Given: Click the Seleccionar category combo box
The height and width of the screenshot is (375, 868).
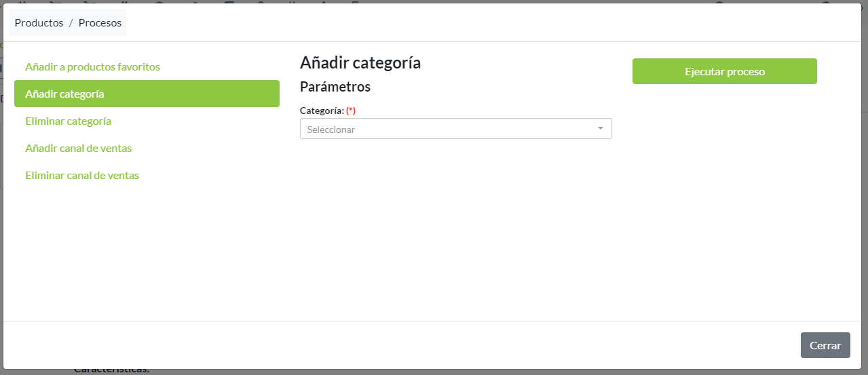Looking at the screenshot, I should [448, 129].
